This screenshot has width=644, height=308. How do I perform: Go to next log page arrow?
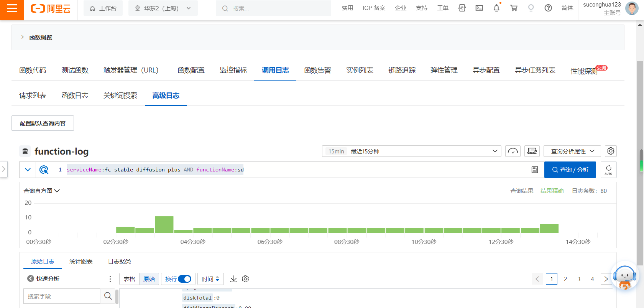coord(606,279)
